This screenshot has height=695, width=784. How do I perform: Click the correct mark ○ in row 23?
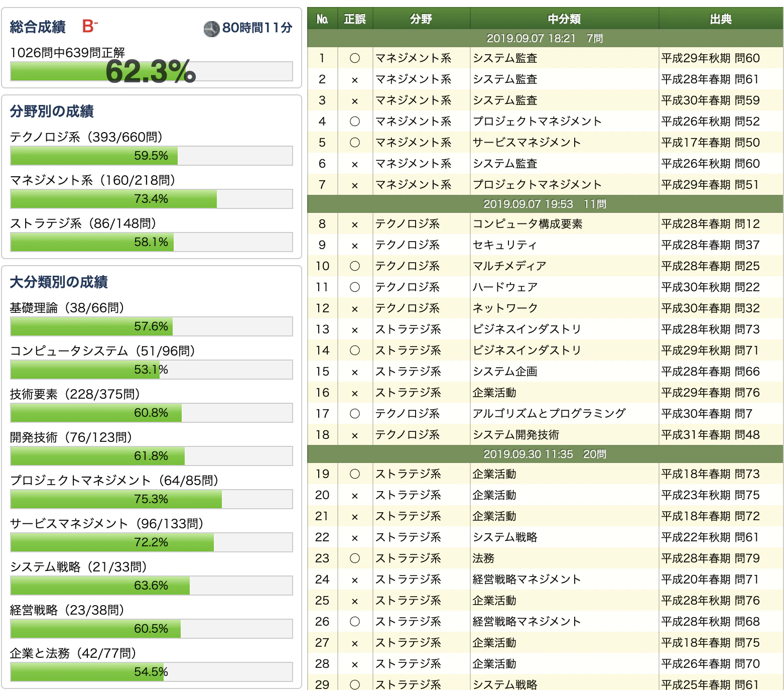355,558
